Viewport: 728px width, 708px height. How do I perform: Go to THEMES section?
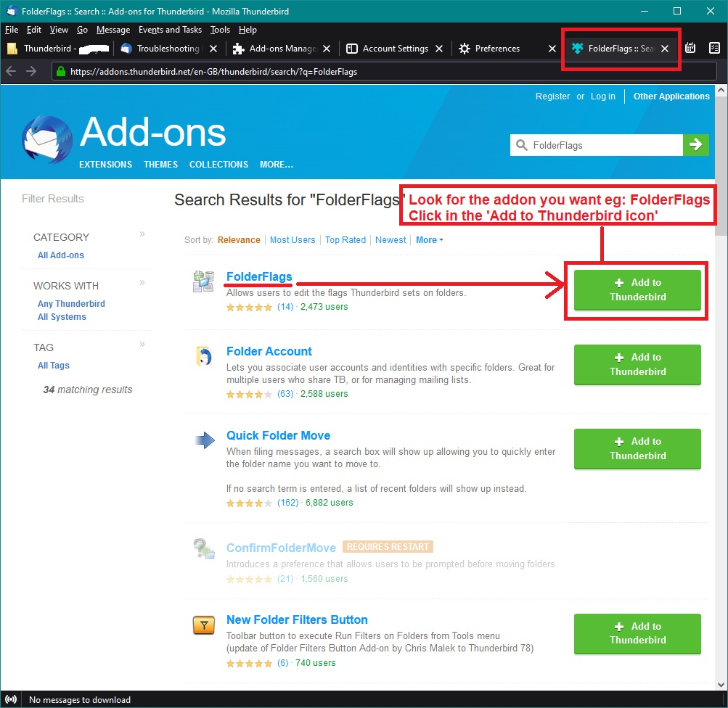point(160,164)
